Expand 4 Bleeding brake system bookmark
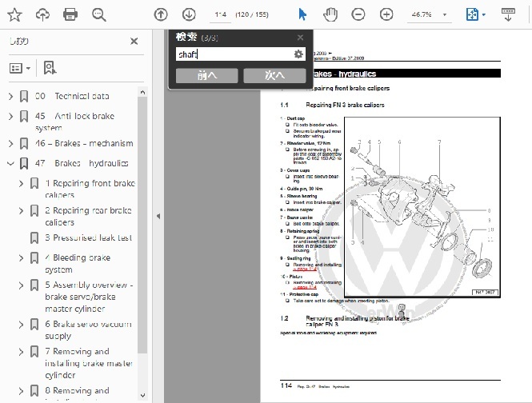 pos(21,258)
